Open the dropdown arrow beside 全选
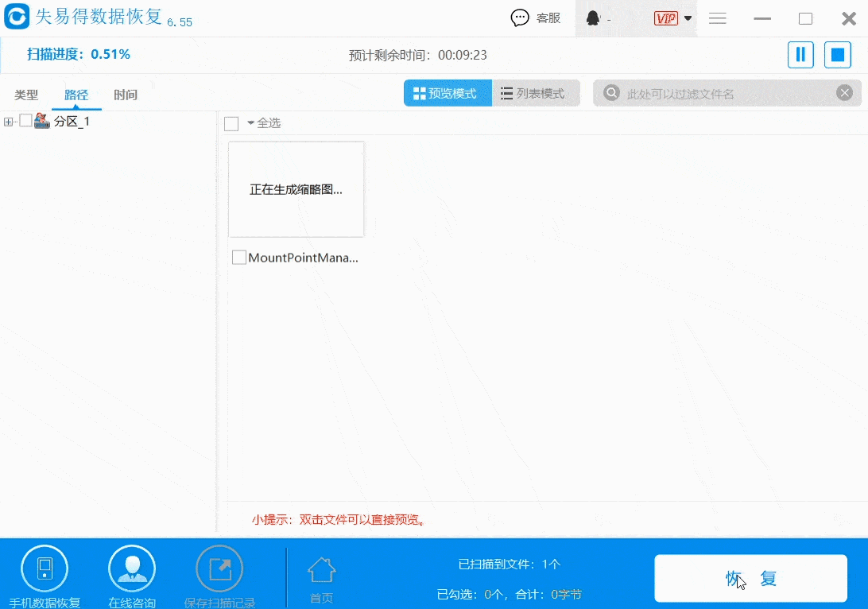868x609 pixels. (x=250, y=122)
